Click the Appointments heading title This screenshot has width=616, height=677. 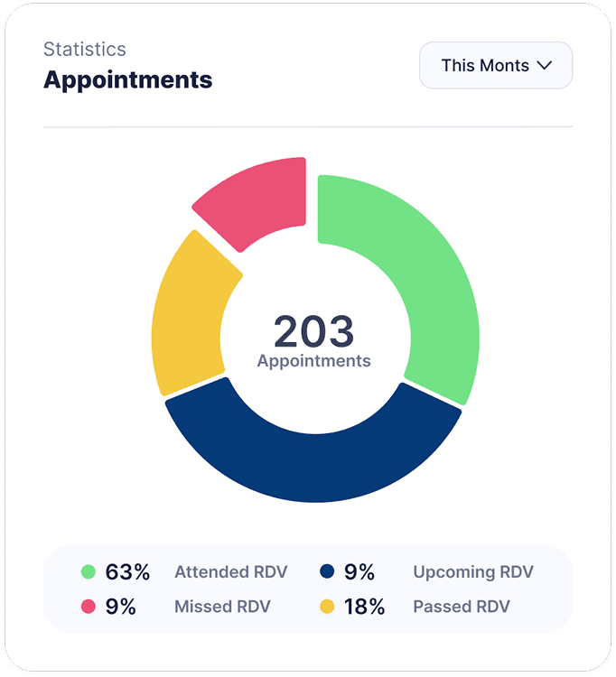coord(128,80)
